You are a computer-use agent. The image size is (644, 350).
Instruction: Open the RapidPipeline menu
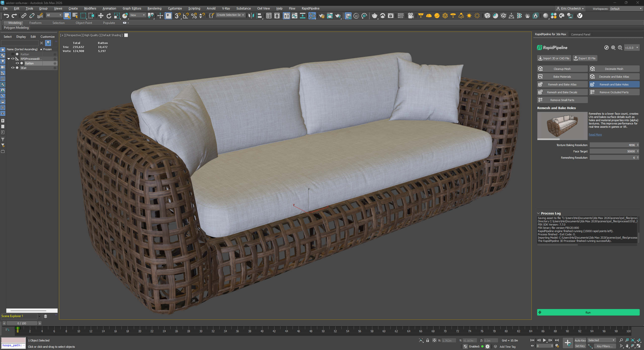[x=310, y=8]
